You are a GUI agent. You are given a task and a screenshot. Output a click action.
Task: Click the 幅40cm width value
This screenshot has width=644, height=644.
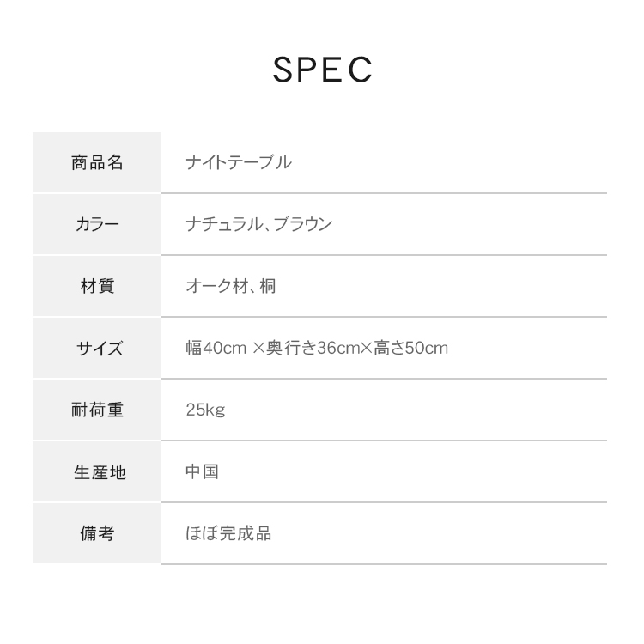[x=216, y=348]
